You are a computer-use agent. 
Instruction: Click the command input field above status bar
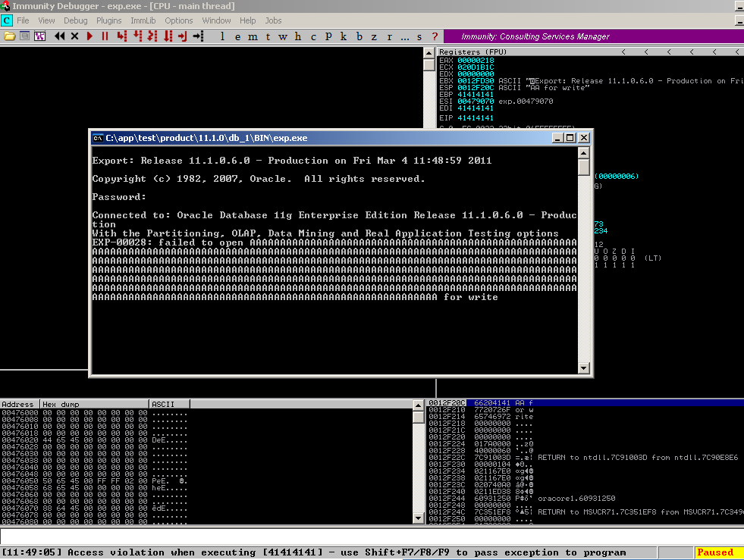pyautogui.click(x=372, y=536)
